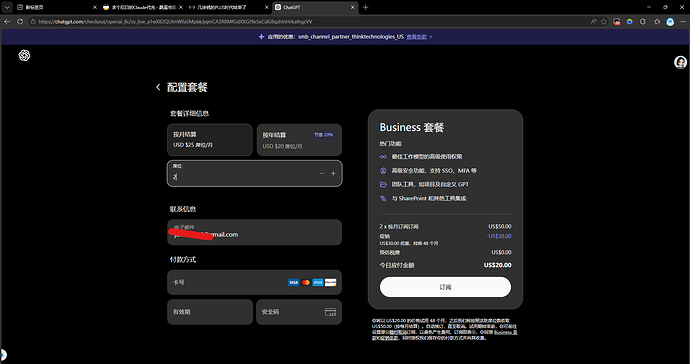Switch to the third browser tab
This screenshot has height=364, width=690.
click(228, 7)
